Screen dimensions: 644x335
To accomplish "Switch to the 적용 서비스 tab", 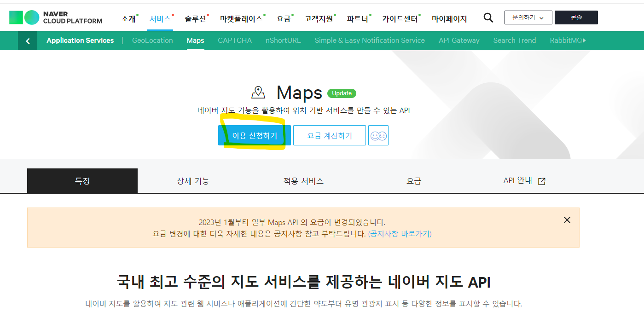I will (303, 181).
